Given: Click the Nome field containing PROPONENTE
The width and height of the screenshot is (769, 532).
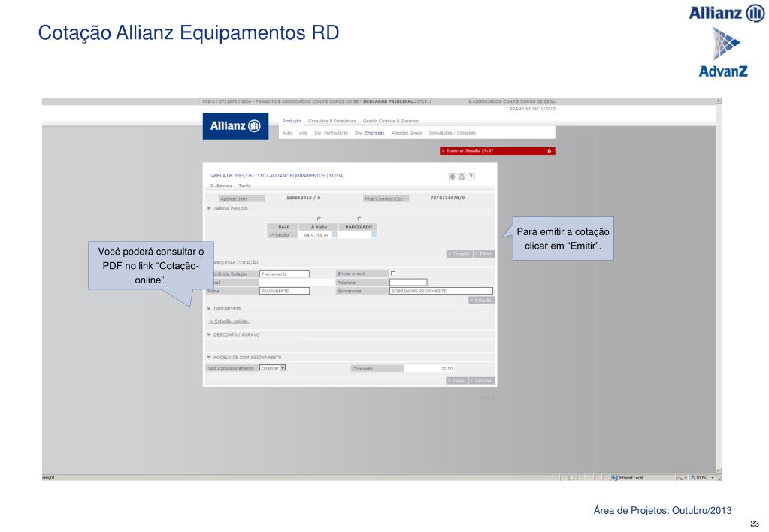Looking at the screenshot, I should (x=284, y=291).
